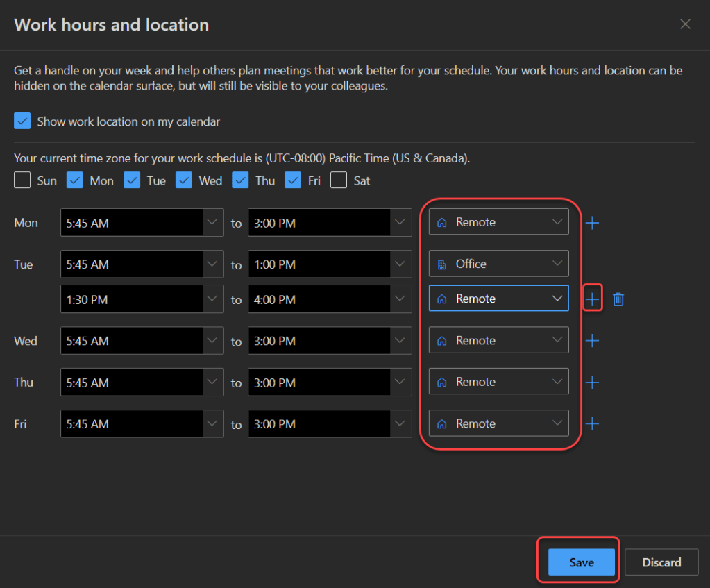Enable Saturday as a work day
This screenshot has height=588, width=710.
coord(339,180)
